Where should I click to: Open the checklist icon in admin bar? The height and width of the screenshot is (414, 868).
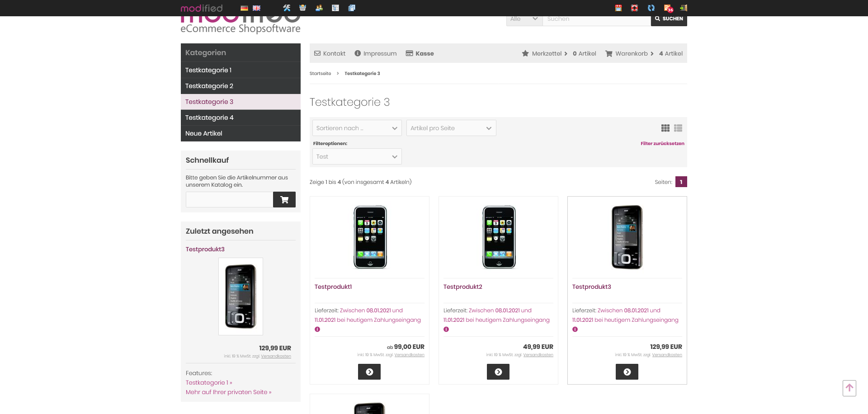click(335, 8)
